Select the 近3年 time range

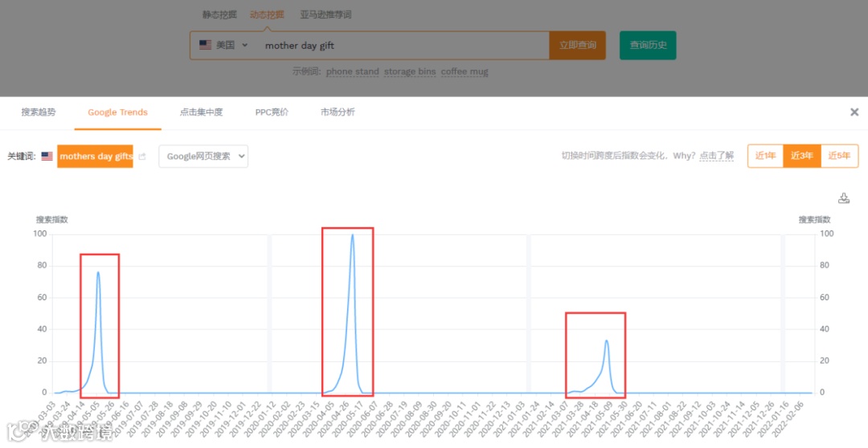point(801,156)
